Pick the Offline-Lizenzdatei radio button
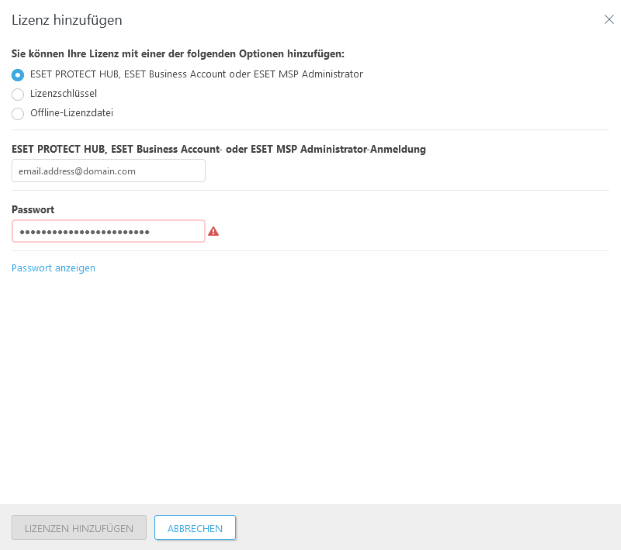The image size is (621, 550). 18,113
